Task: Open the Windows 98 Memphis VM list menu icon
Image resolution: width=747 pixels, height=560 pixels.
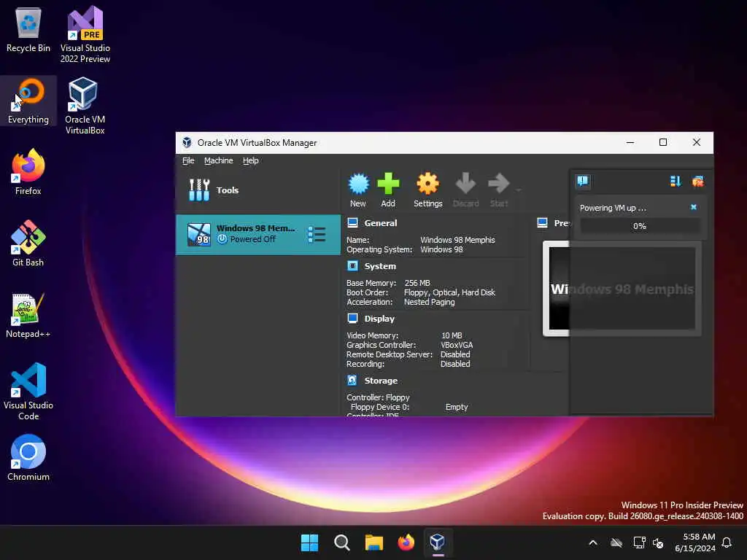Action: click(x=317, y=234)
